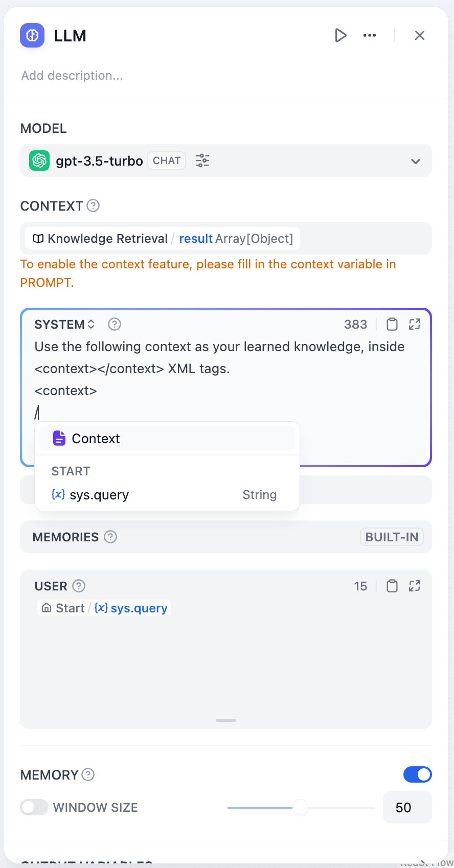Click the window size slider handle
The image size is (454, 868).
coord(300,807)
